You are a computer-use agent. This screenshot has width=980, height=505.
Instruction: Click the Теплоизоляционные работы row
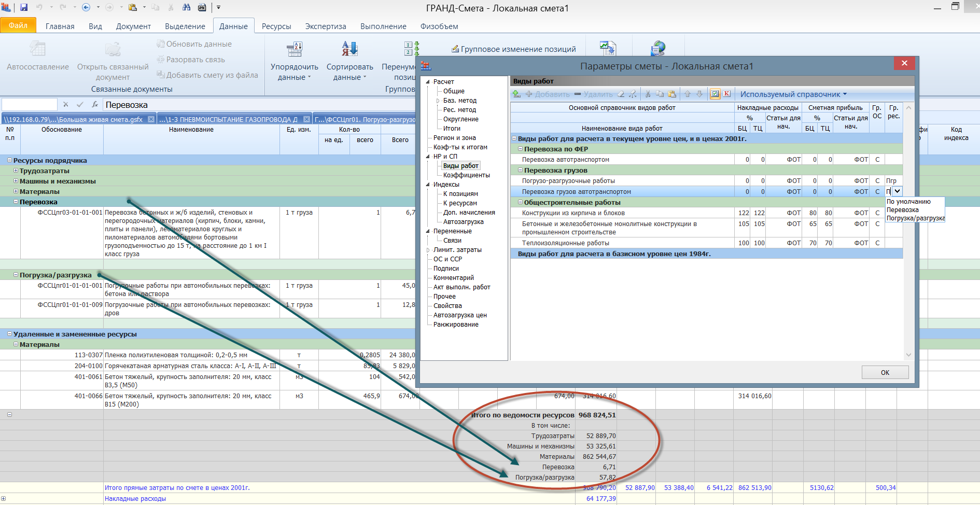pos(706,243)
